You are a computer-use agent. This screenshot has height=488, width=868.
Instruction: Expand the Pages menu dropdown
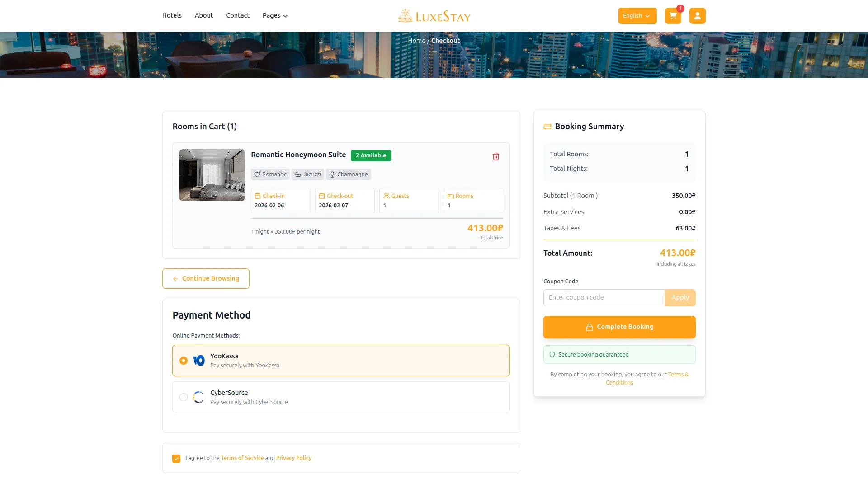(275, 16)
